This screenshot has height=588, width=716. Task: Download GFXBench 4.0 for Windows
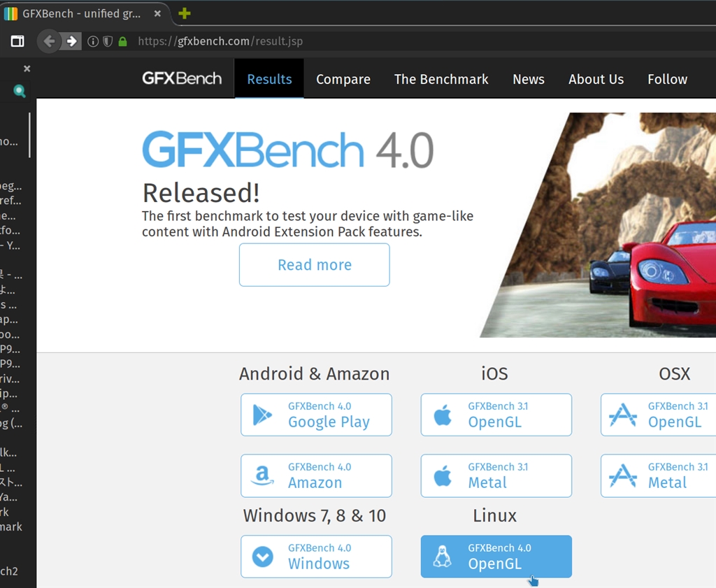pyautogui.click(x=316, y=557)
